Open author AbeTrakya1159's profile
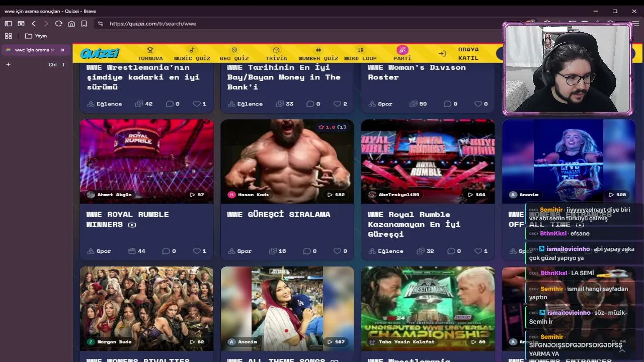Image resolution: width=644 pixels, height=362 pixels. pyautogui.click(x=393, y=195)
